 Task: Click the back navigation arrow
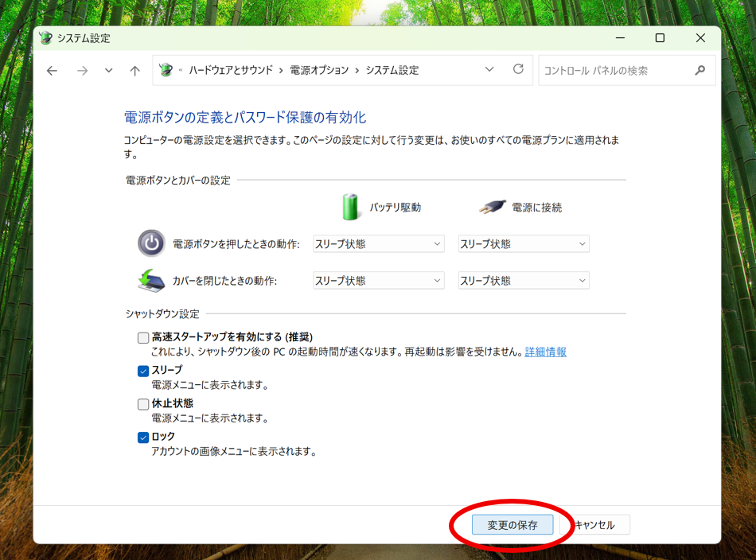[x=52, y=71]
